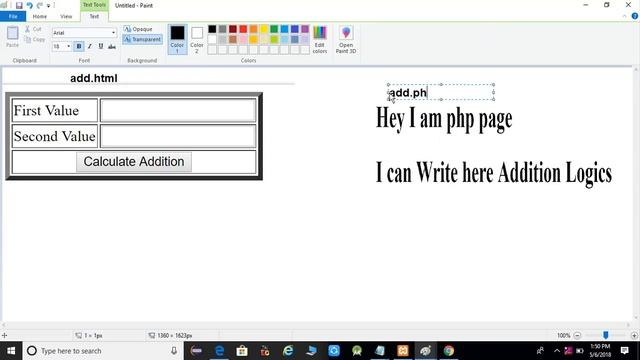Click the Copy button
Image resolution: width=640 pixels, height=360 pixels.
click(34, 40)
